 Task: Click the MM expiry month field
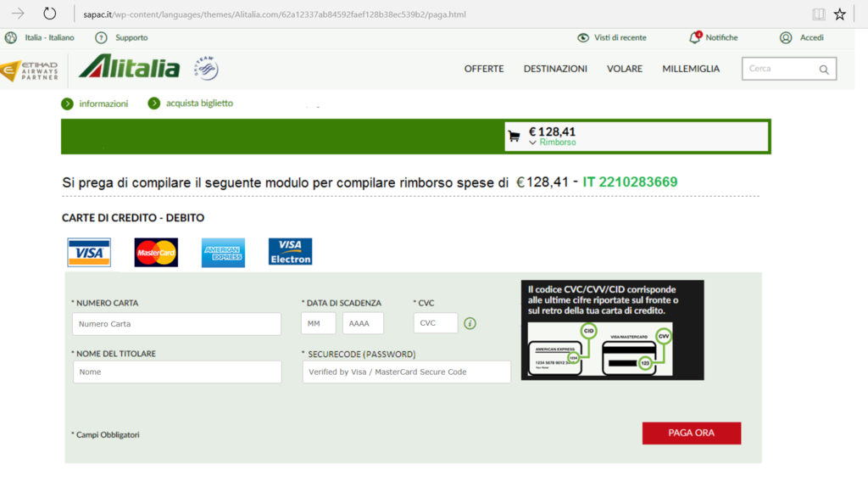tap(319, 323)
